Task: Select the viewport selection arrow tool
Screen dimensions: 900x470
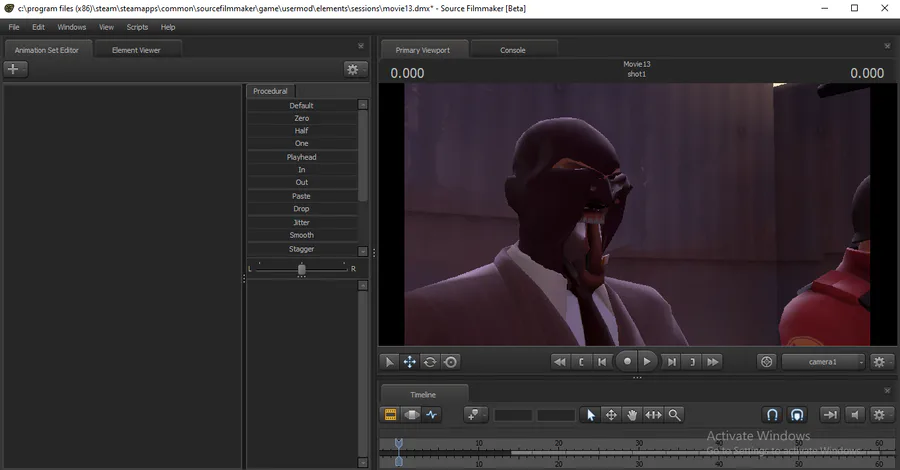Action: click(389, 362)
